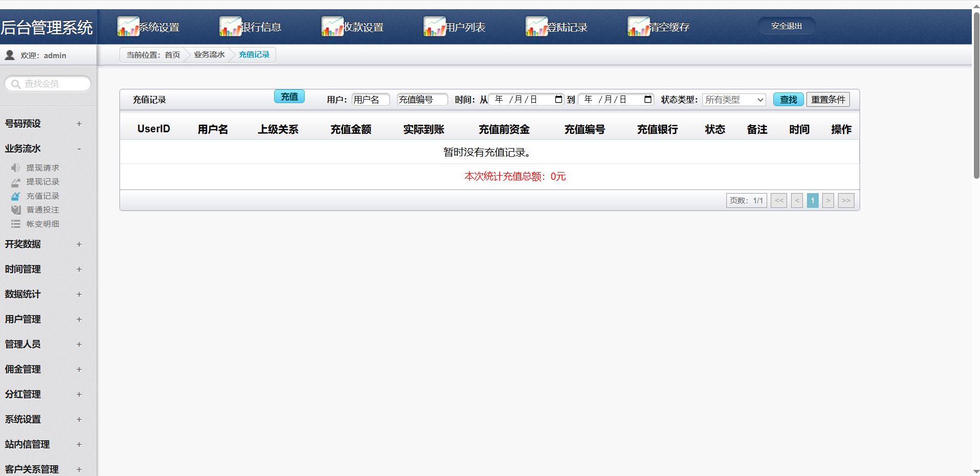Click the 收款设置 chart icon
The width and height of the screenshot is (980, 476).
click(332, 27)
